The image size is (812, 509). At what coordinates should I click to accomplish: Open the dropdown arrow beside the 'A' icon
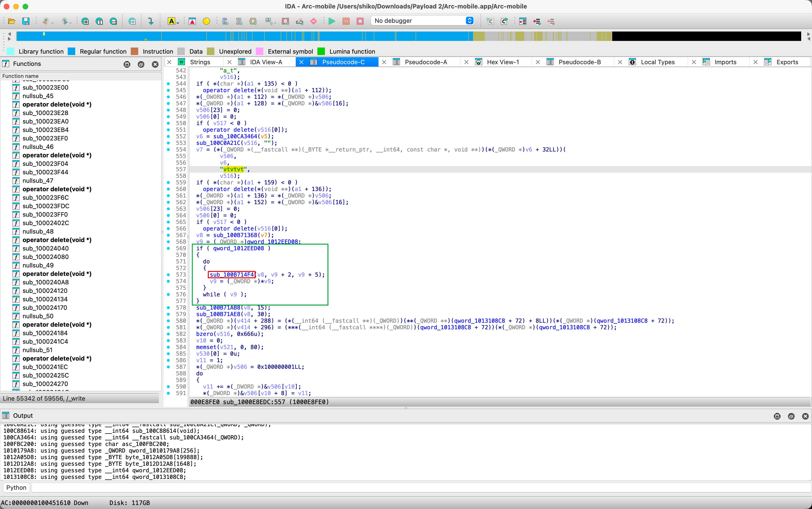178,23
